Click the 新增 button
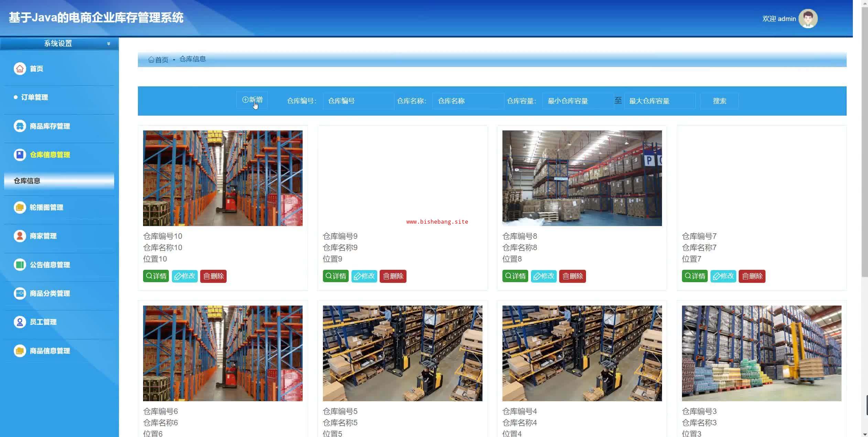Screen dimensions: 868x437 point(252,100)
